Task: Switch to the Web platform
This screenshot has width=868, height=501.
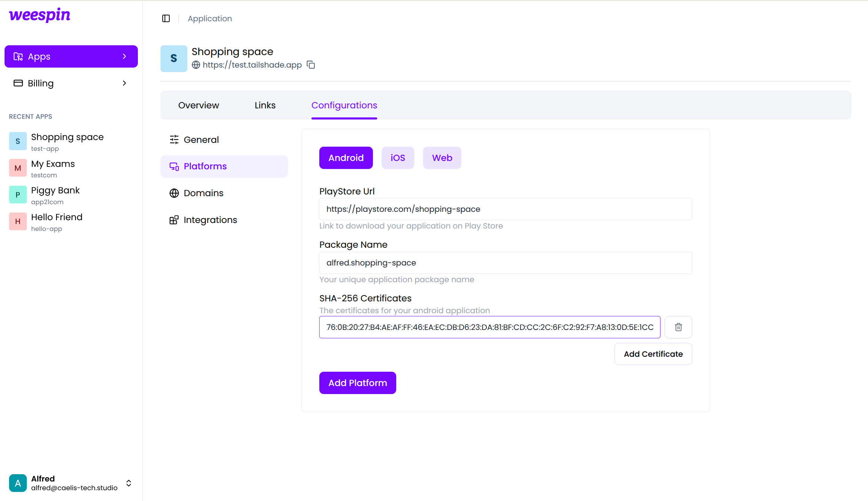Action: pos(441,157)
